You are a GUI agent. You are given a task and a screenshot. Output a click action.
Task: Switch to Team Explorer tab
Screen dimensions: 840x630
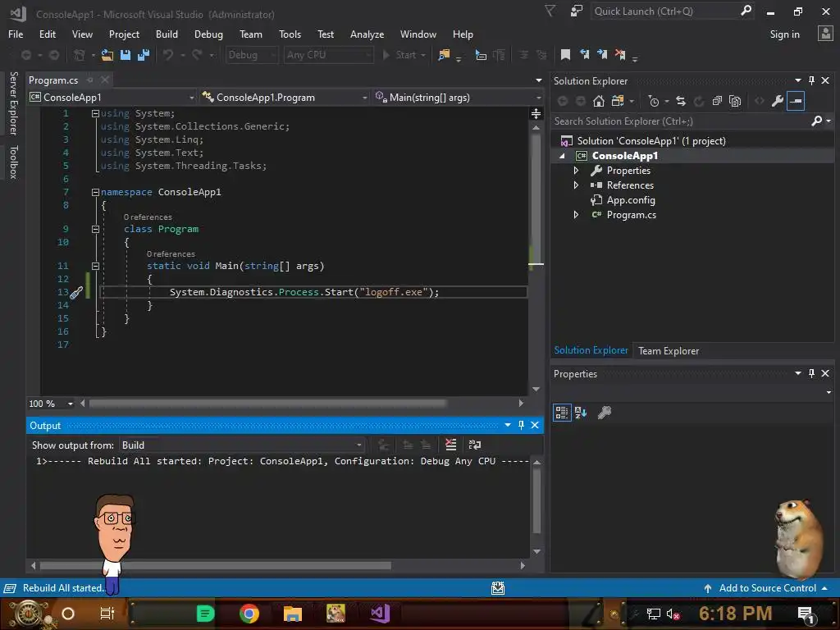[668, 351]
